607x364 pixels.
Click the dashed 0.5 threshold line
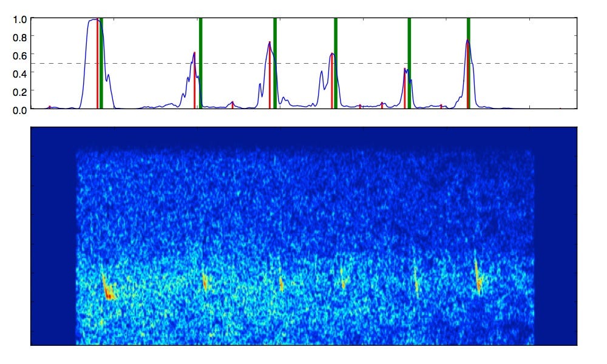[x=304, y=64]
